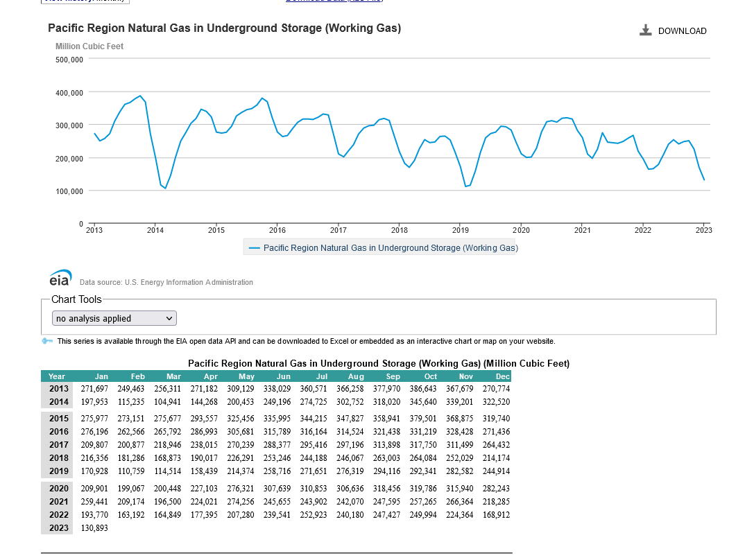754x560 pixels.
Task: Click the Jun column header
Action: pyautogui.click(x=284, y=376)
